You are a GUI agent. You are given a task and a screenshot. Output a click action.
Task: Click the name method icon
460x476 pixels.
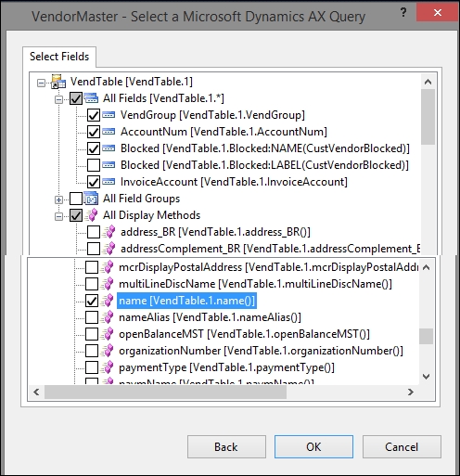pyautogui.click(x=107, y=301)
